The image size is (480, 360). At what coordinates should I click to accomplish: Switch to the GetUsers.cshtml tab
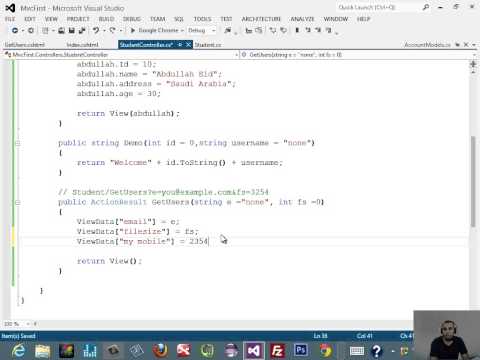(x=25, y=44)
